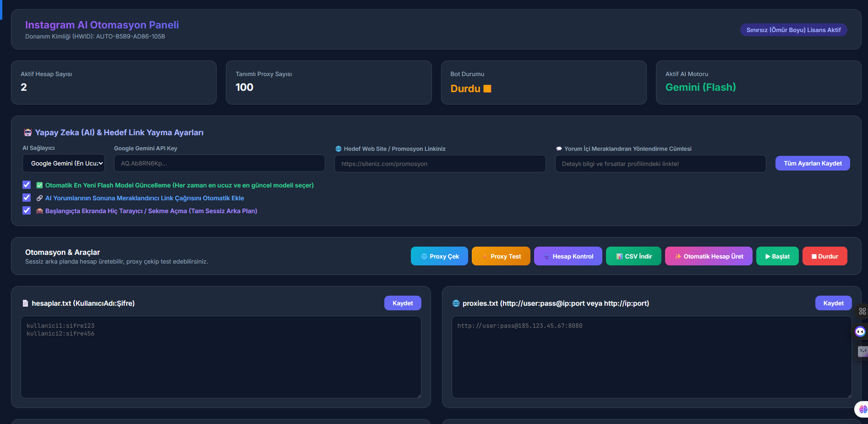The image size is (868, 424).
Task: Click the Proxy Test button
Action: click(501, 256)
